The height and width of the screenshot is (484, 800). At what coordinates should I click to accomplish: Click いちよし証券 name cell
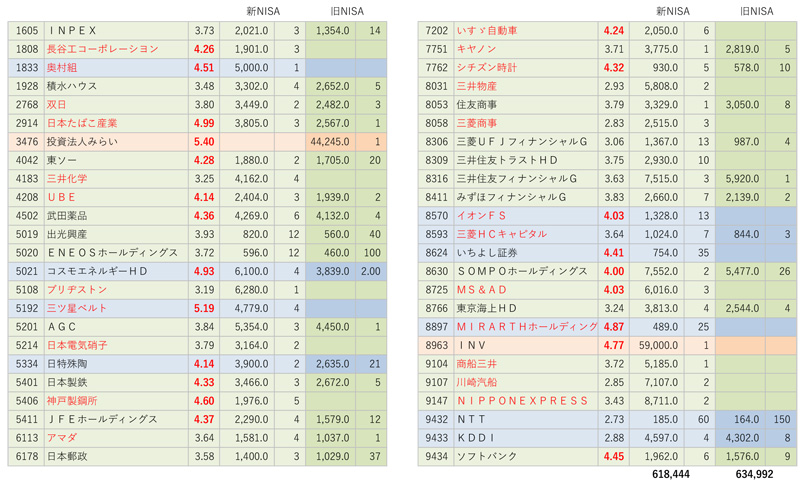coord(526,253)
